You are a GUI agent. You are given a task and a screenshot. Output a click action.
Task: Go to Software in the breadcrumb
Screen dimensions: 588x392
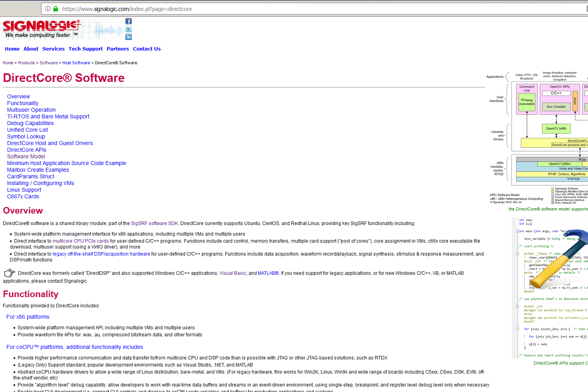tap(49, 63)
